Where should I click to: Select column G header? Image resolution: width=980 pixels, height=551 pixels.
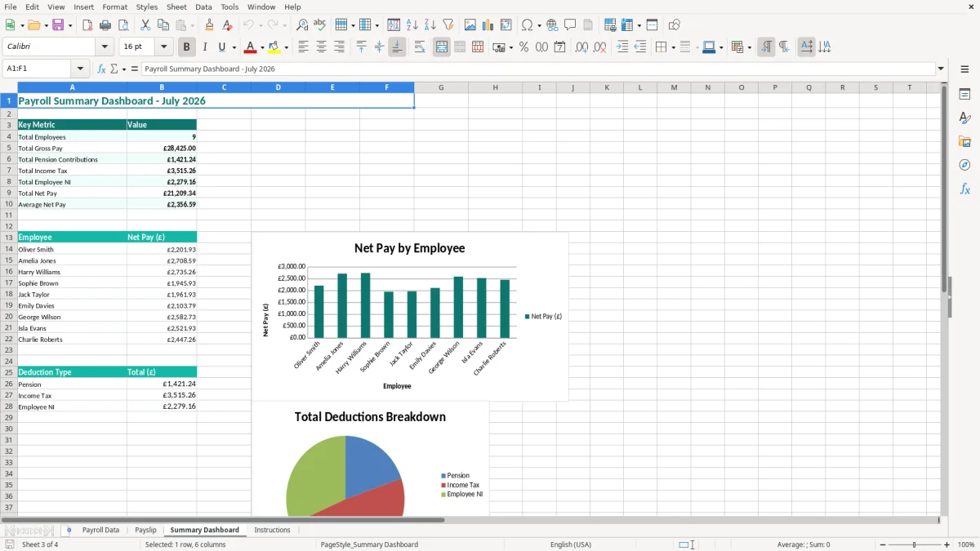pos(441,87)
